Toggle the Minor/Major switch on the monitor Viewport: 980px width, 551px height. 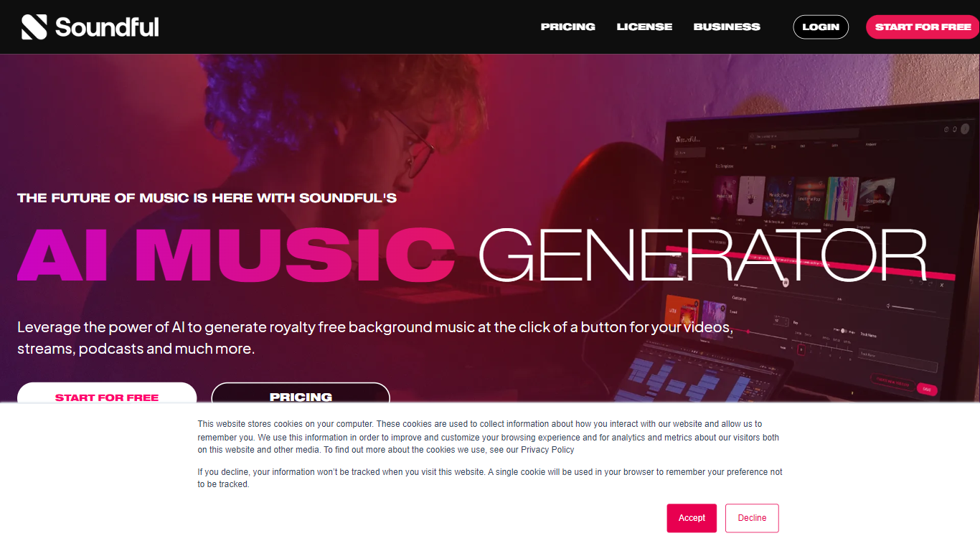pyautogui.click(x=844, y=331)
